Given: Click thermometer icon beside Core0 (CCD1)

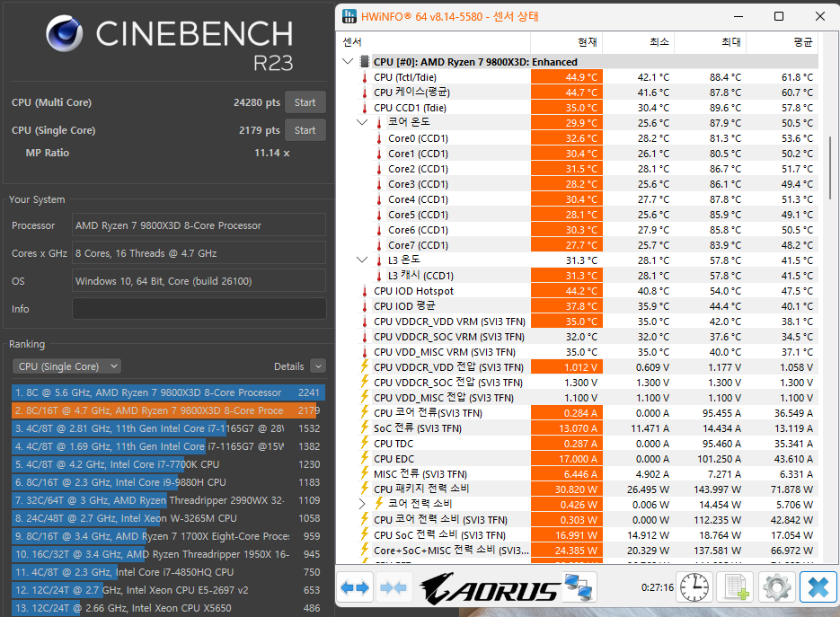Looking at the screenshot, I should 379,138.
